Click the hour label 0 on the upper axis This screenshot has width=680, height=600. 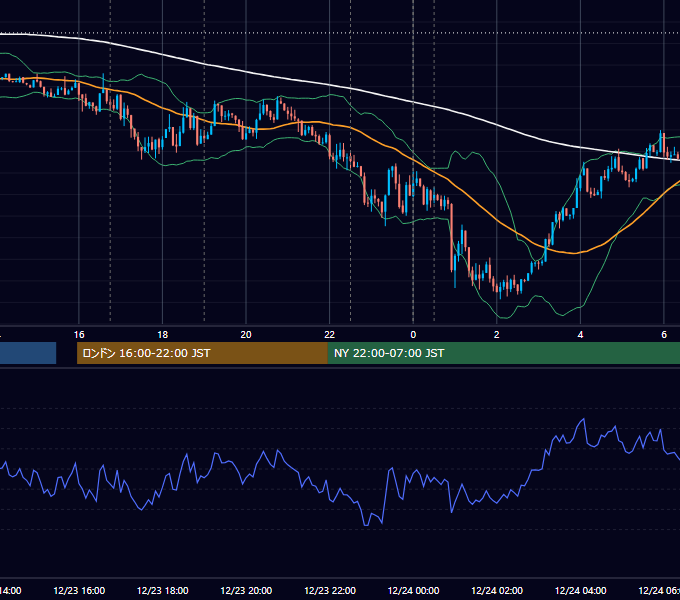(x=413, y=335)
